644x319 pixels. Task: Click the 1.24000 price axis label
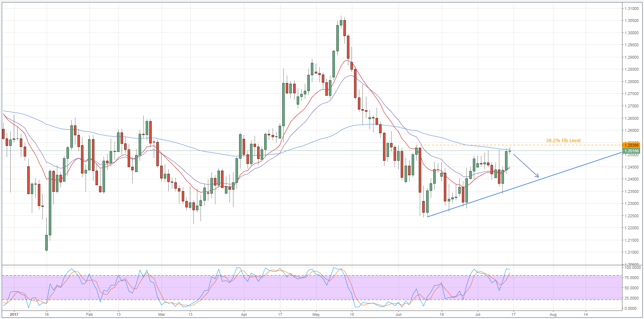coord(632,179)
